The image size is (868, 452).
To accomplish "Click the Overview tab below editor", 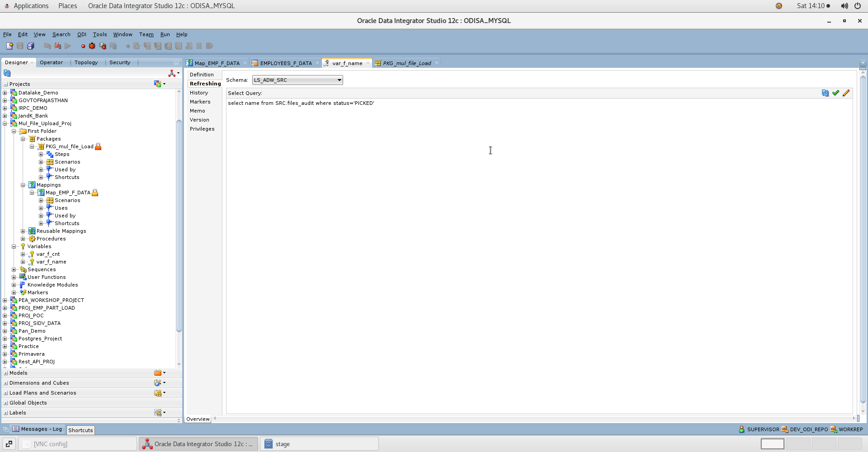I will [x=198, y=419].
